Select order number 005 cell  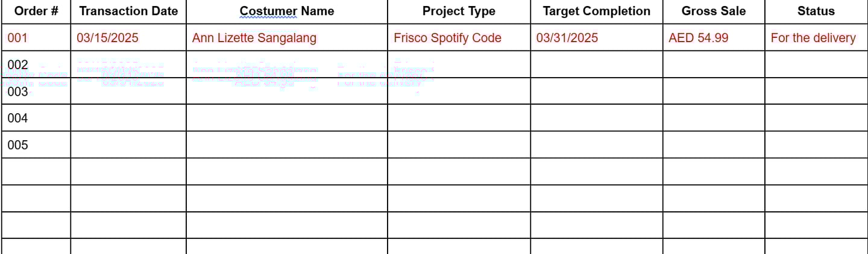tap(36, 144)
